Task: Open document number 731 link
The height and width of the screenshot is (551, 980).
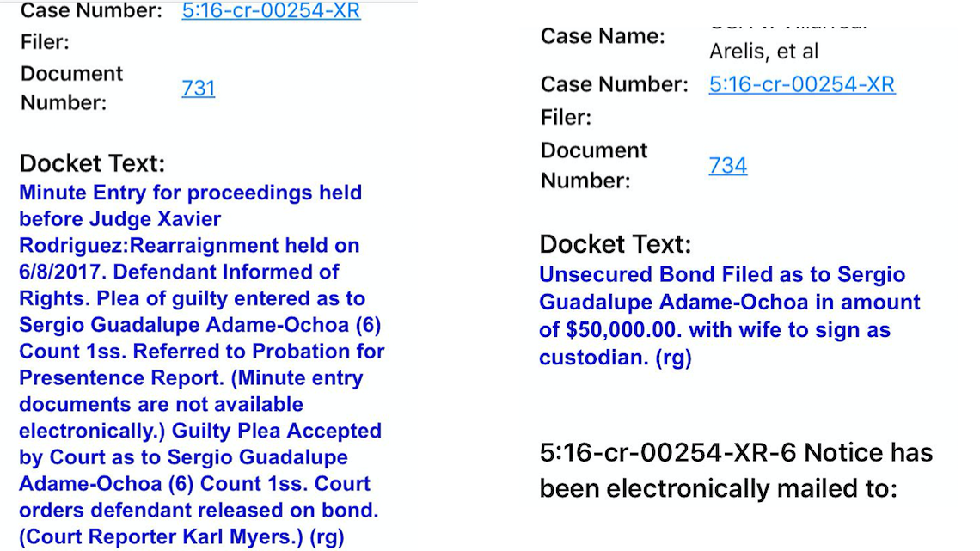Action: [x=199, y=88]
